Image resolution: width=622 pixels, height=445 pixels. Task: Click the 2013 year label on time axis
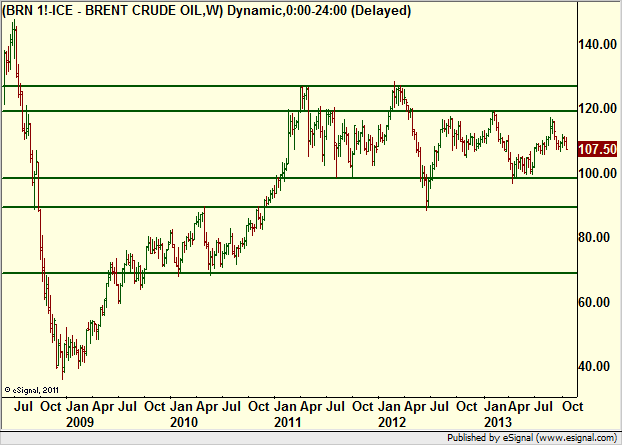coord(498,422)
